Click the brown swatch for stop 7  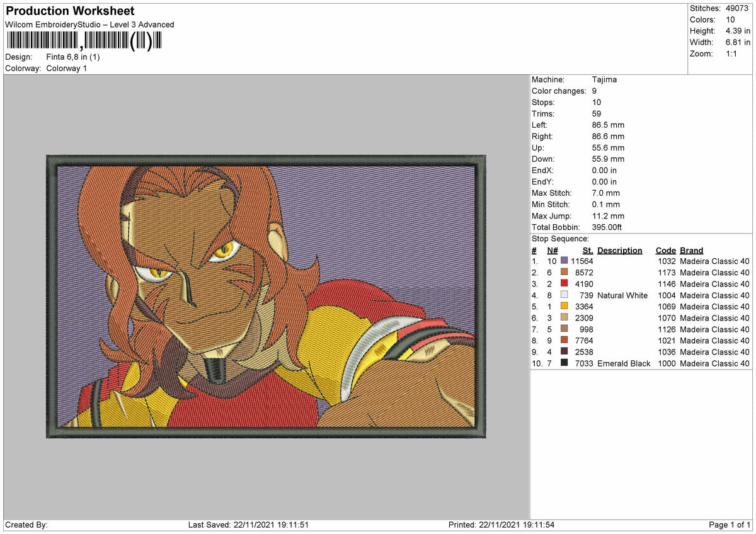pos(564,329)
